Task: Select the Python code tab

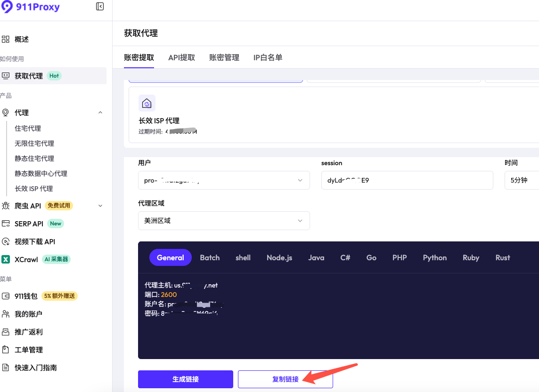Action: (435, 257)
